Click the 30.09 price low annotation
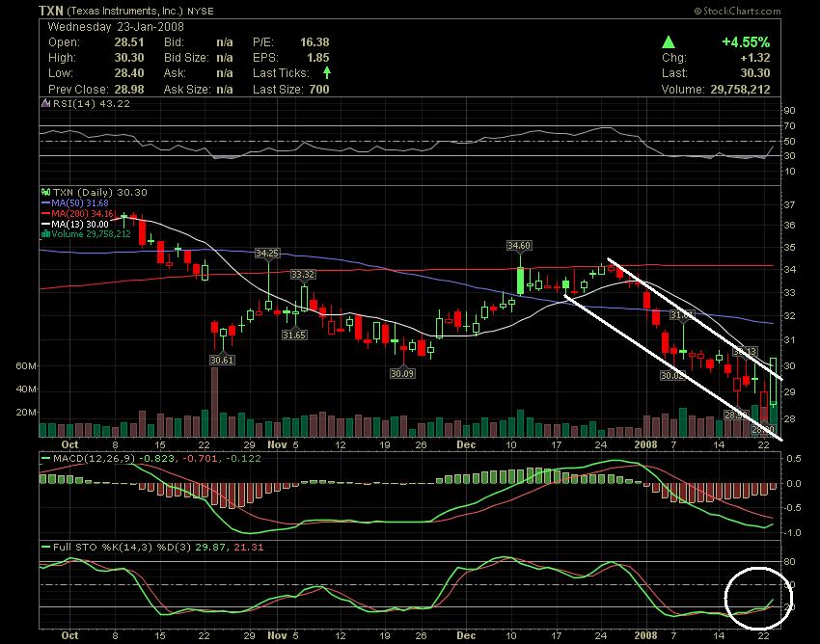Screen dimensions: 820x644 (402, 373)
